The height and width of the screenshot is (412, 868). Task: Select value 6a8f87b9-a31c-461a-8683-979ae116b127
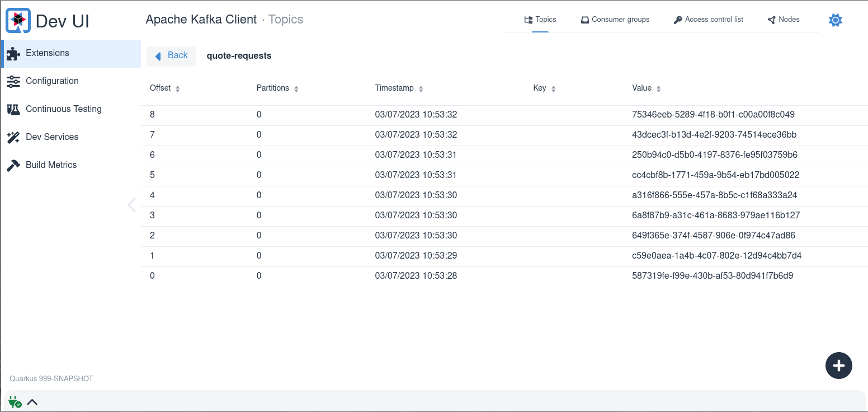point(716,216)
